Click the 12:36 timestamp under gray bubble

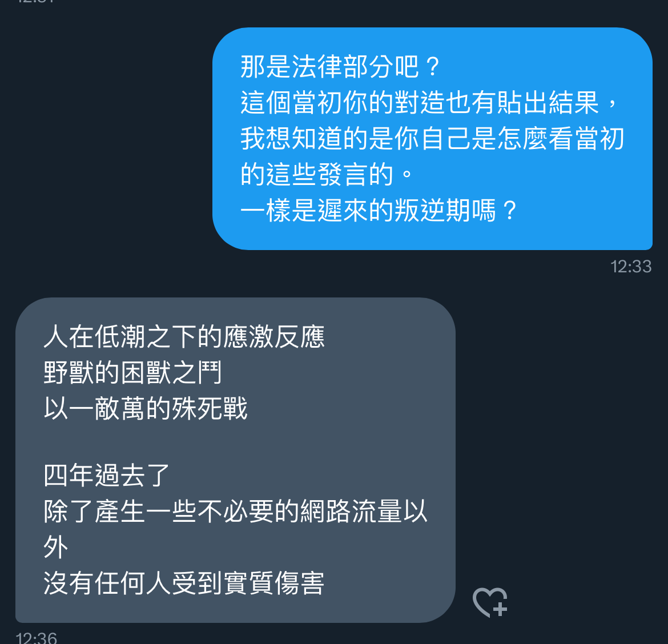tap(36, 638)
